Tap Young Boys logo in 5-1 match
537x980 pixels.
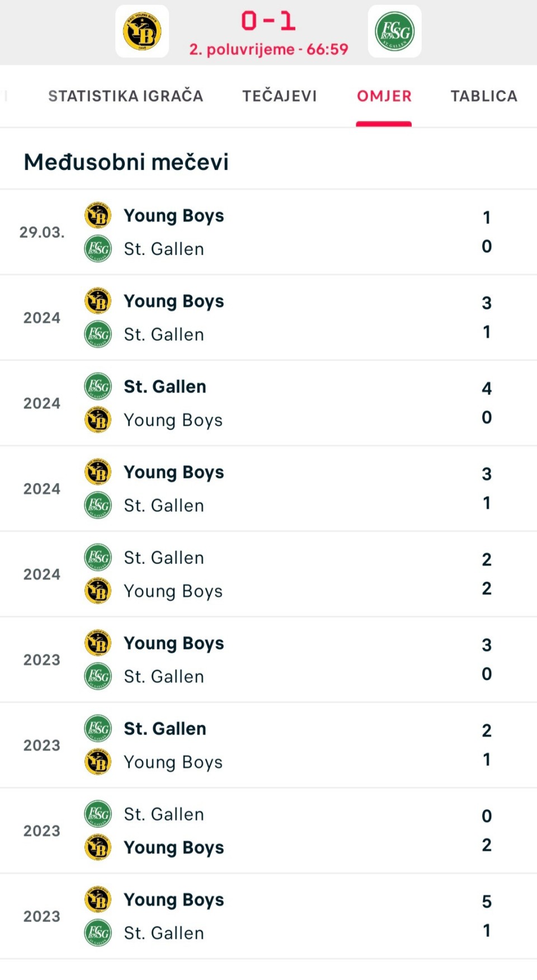pos(98,900)
